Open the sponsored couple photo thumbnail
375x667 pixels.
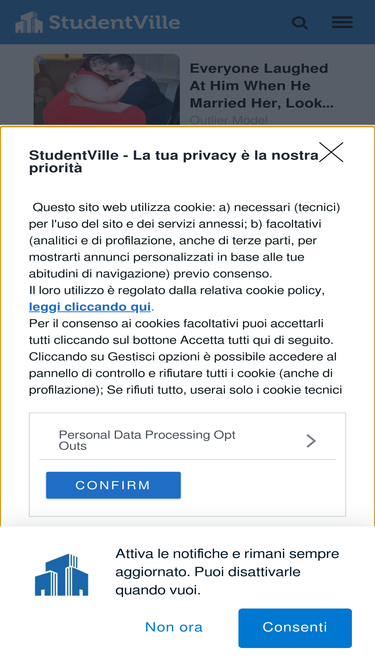click(x=107, y=89)
